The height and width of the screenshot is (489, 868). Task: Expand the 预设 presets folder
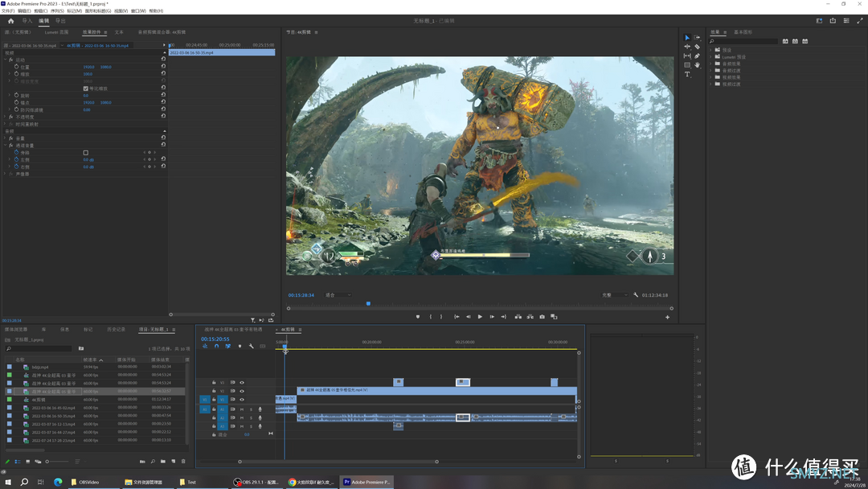(710, 50)
